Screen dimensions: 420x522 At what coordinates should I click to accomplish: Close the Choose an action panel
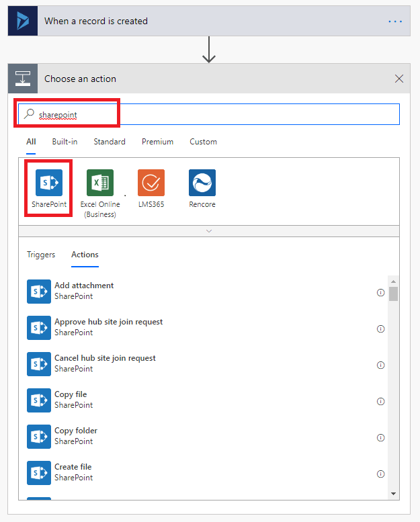click(x=399, y=79)
